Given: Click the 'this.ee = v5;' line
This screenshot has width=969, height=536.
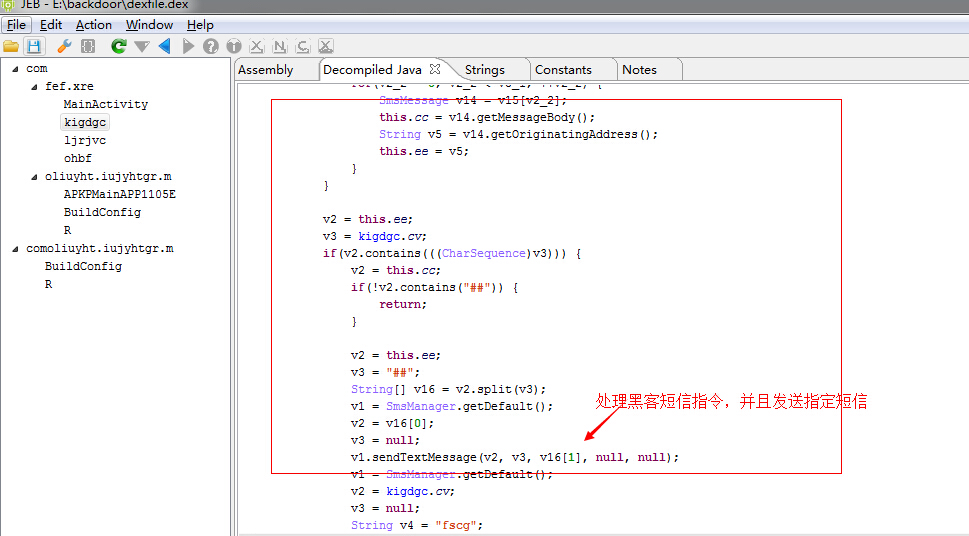Looking at the screenshot, I should point(424,151).
